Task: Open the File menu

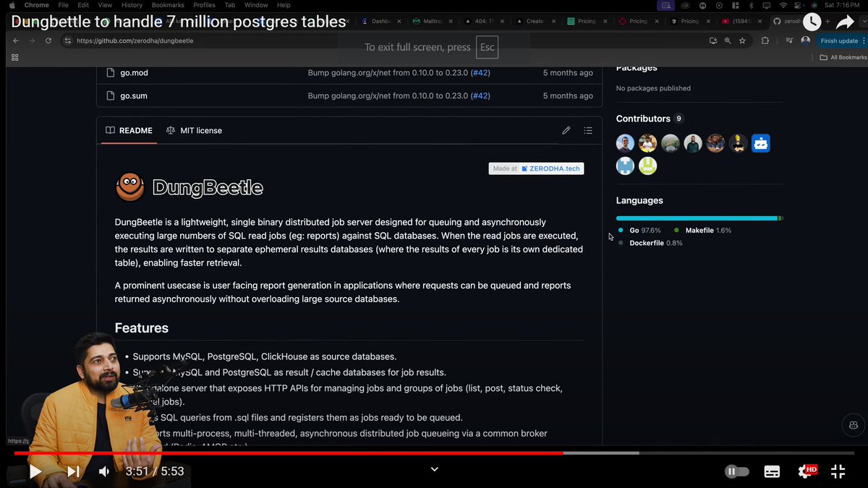Action: pos(63,5)
